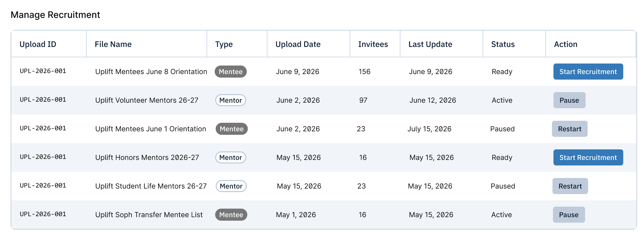Click 'Ready' status for Honors Mentors 2026-27

(x=502, y=157)
